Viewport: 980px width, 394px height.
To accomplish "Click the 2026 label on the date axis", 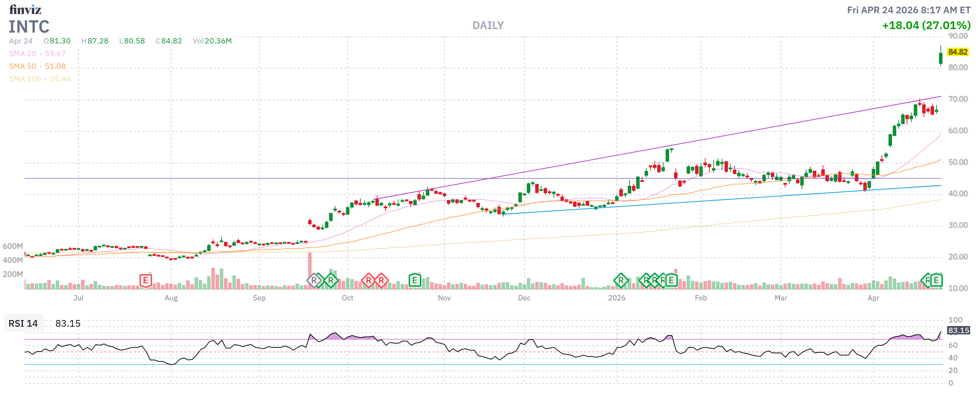I will tap(616, 298).
